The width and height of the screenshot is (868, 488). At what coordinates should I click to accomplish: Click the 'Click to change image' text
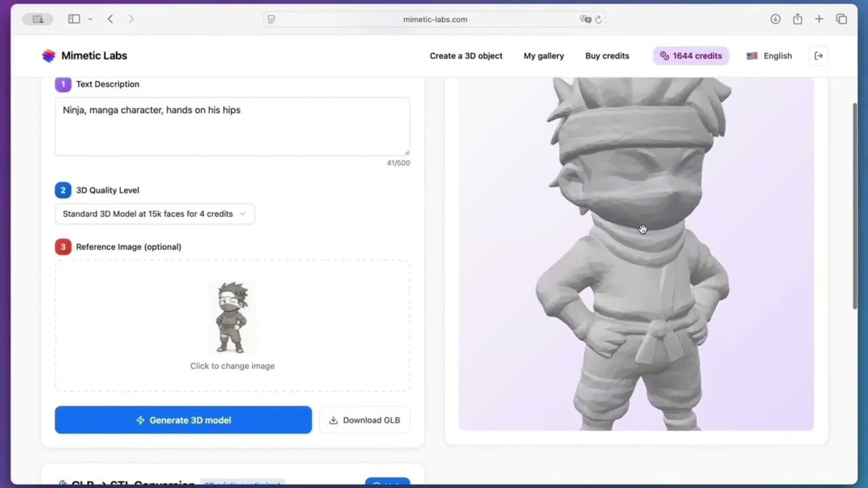click(x=232, y=366)
